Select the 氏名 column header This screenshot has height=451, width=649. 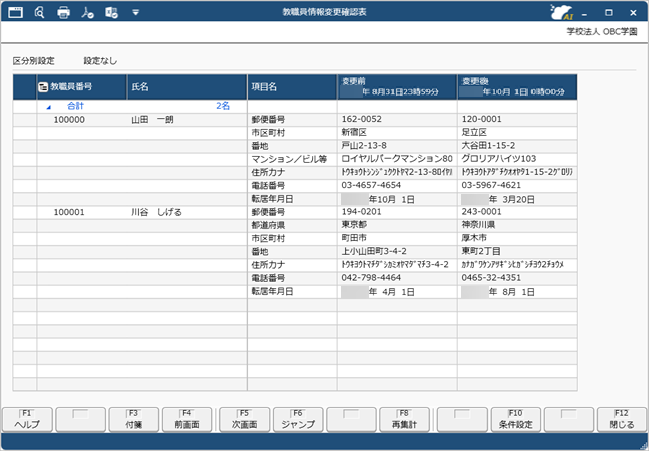pos(187,87)
